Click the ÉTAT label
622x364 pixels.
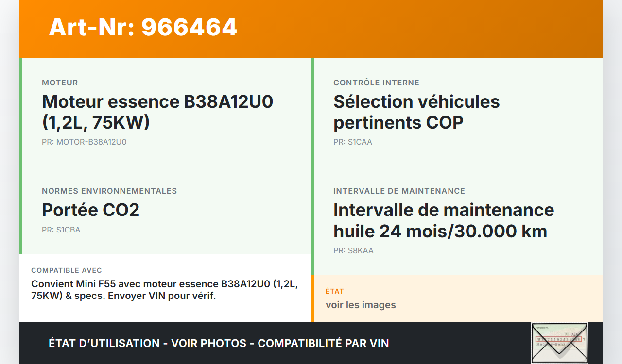[x=335, y=291]
